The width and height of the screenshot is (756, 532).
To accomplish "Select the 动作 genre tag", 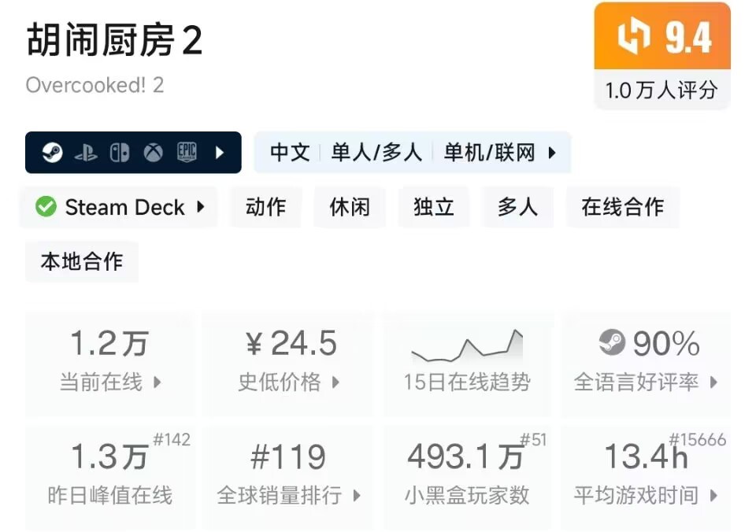I will coord(265,207).
